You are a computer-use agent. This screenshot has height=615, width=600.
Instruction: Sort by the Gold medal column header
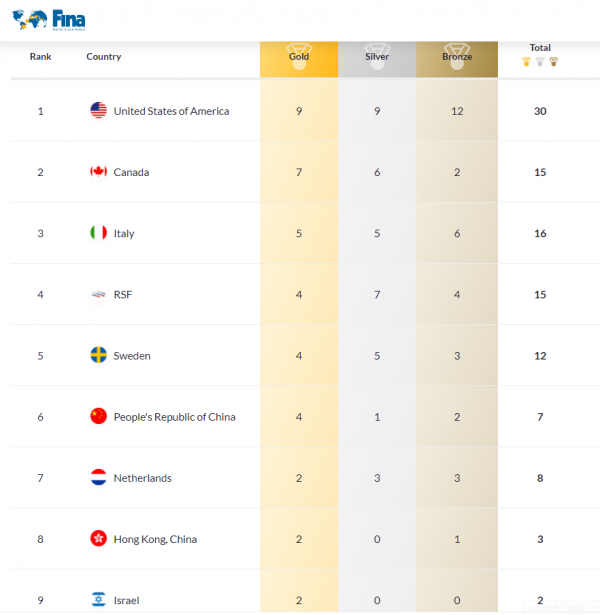tap(299, 57)
